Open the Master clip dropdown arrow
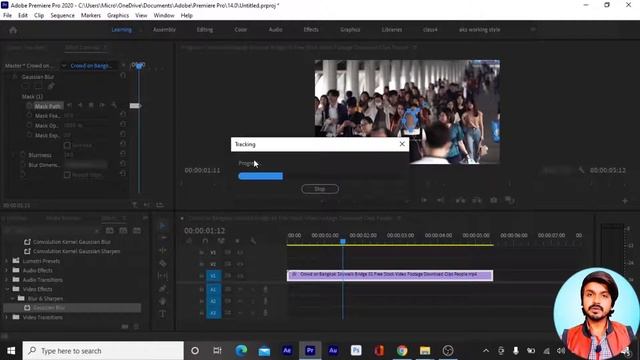The width and height of the screenshot is (640, 360). [64, 66]
